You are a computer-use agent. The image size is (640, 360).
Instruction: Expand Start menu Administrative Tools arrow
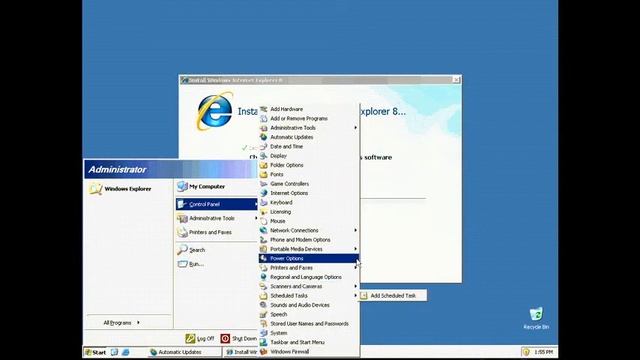[x=256, y=218]
